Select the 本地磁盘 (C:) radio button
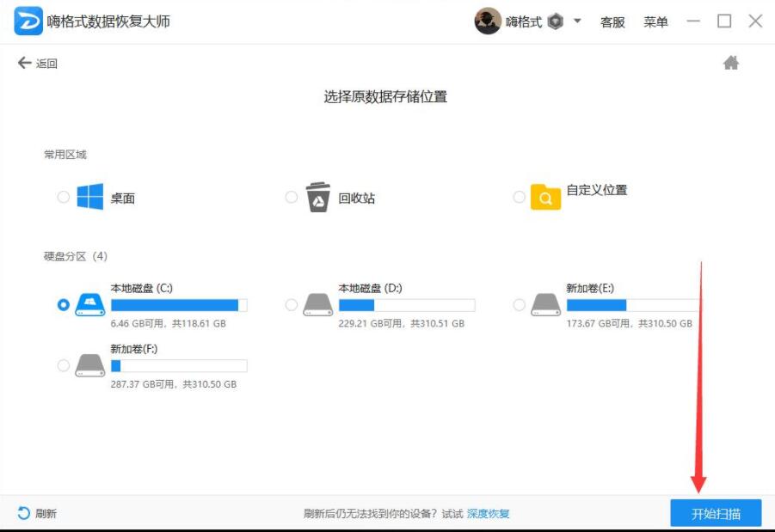The image size is (775, 532). tap(64, 305)
